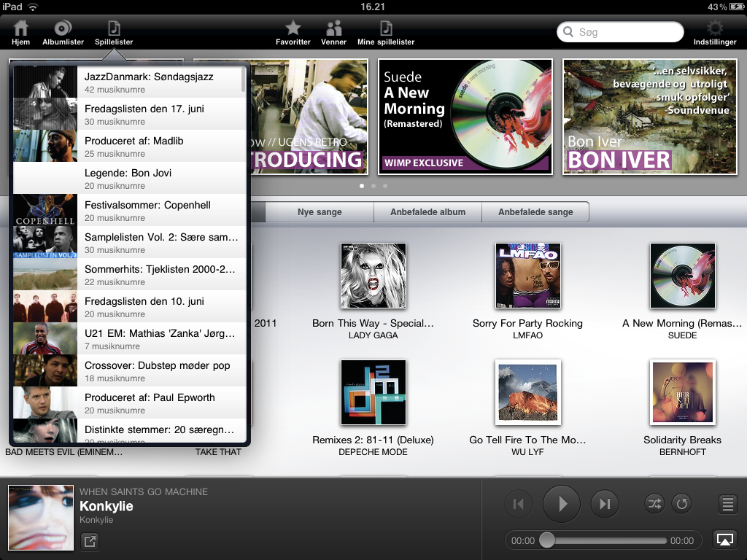Click the playback progress slider
Screen dimensions: 747x560
tap(605, 540)
